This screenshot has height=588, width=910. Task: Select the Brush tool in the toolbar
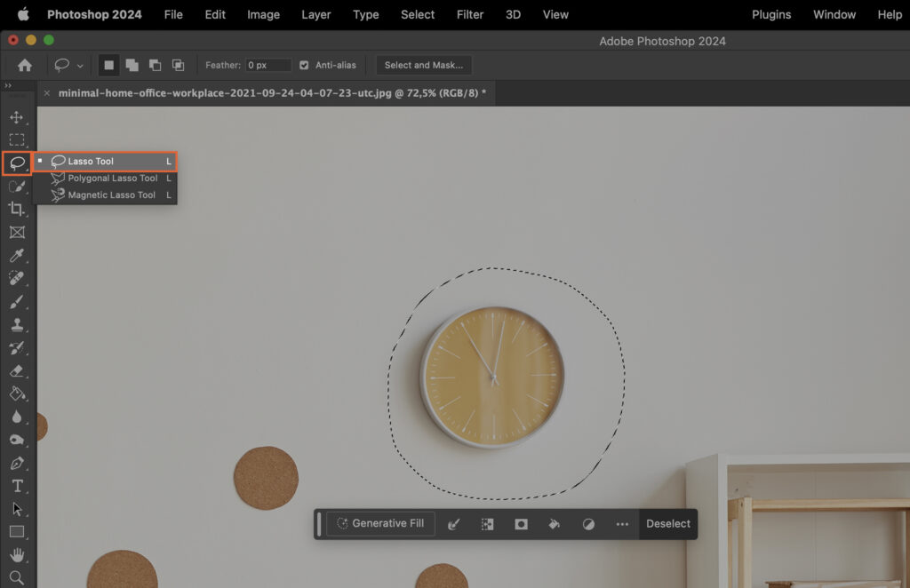tap(16, 302)
